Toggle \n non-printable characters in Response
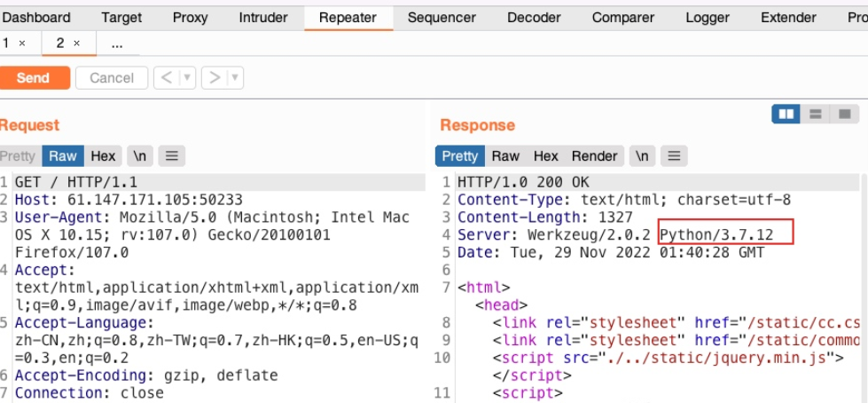Image resolution: width=868 pixels, height=403 pixels. point(642,156)
